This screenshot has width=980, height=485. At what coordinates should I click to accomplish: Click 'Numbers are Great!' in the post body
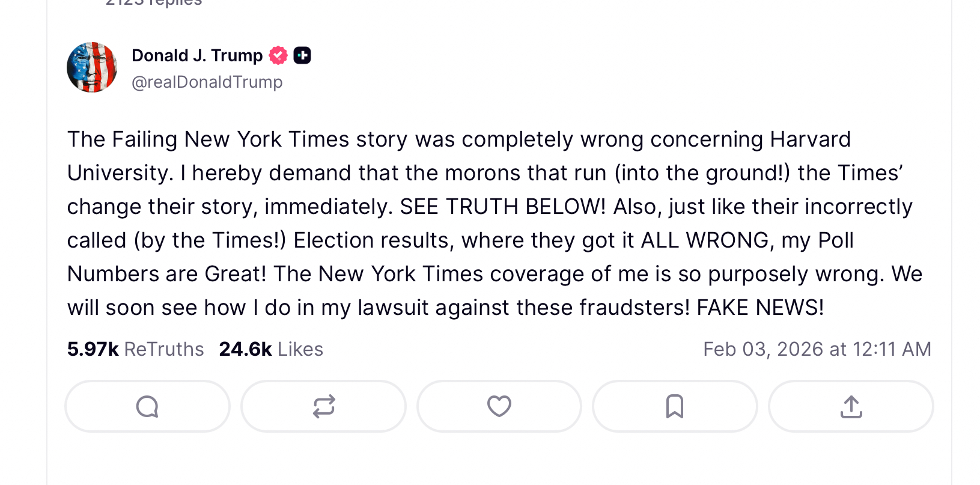point(166,274)
